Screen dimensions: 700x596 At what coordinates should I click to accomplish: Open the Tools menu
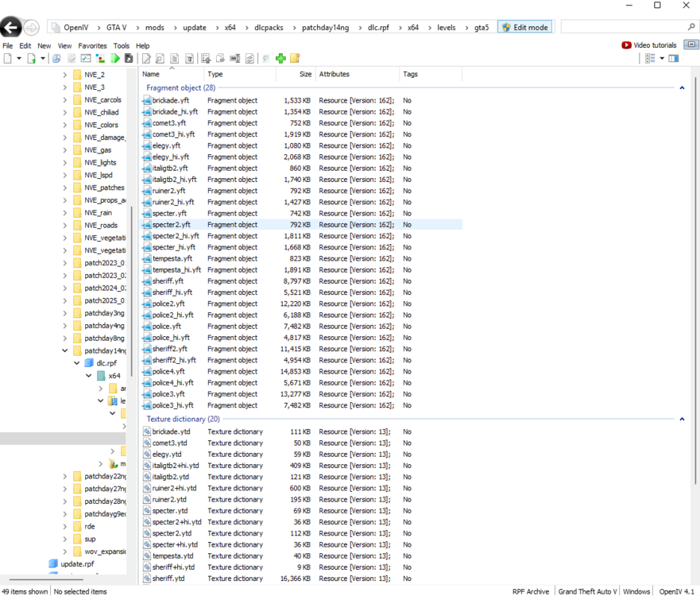121,45
